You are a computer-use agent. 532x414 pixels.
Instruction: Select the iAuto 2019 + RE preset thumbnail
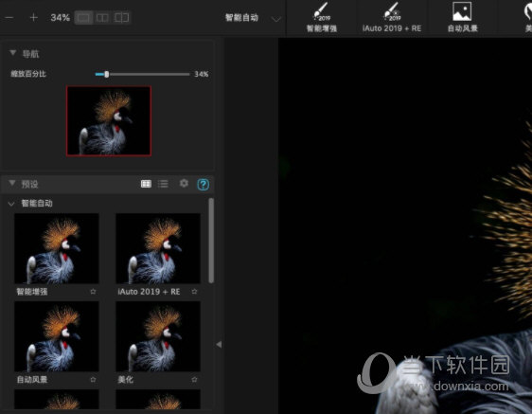coord(158,248)
